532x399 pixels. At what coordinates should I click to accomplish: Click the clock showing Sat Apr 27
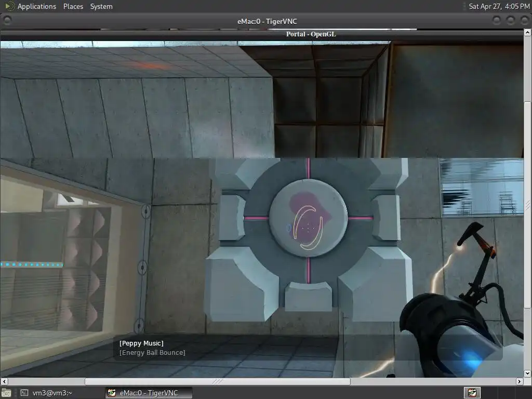pos(499,6)
